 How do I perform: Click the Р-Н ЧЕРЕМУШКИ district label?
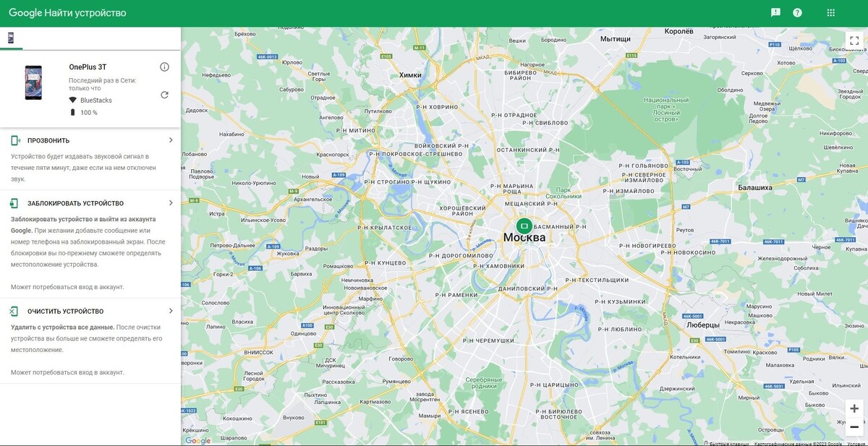(488, 340)
